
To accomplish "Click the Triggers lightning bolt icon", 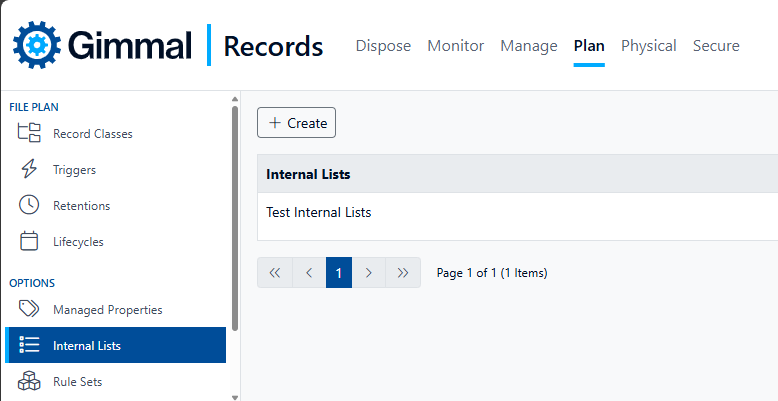I will pyautogui.click(x=29, y=169).
